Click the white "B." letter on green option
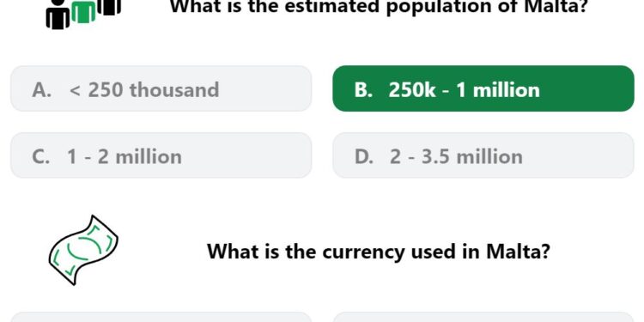The width and height of the screenshot is (644, 322). coord(364,89)
